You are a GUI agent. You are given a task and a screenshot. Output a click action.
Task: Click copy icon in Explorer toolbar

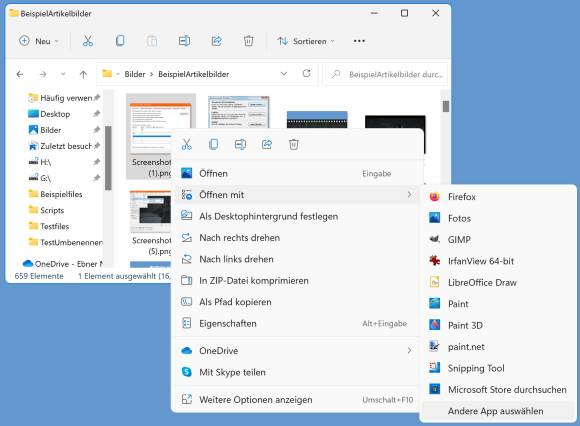point(120,41)
